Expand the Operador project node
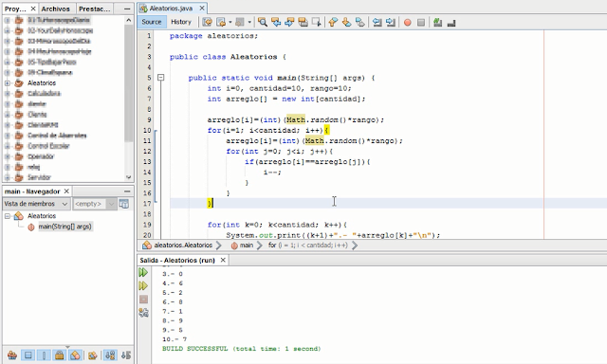Screen dimensions: 607x364 click(8, 156)
